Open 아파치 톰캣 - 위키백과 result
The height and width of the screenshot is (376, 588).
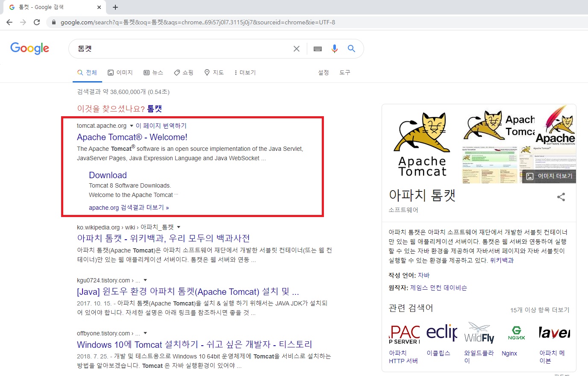click(163, 238)
